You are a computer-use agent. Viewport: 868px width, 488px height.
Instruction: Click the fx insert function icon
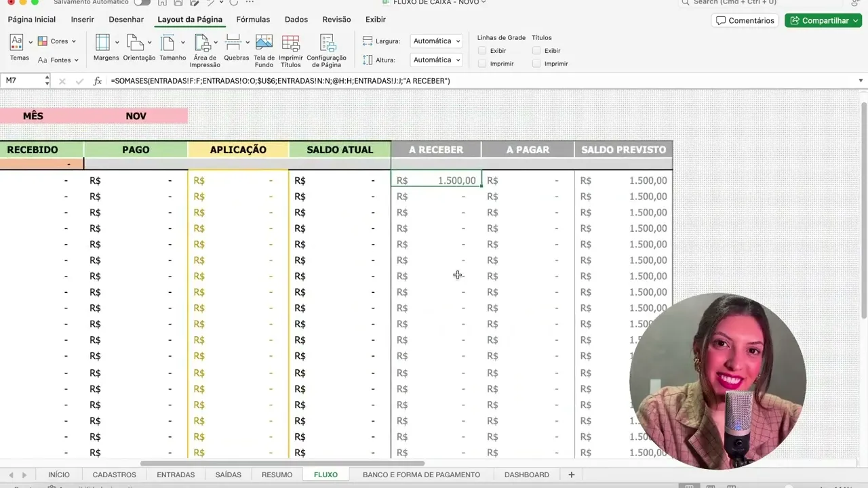98,81
